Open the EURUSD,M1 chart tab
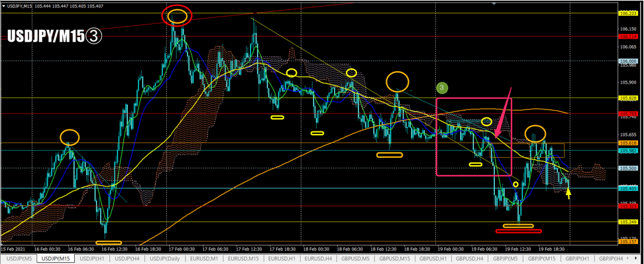This screenshot has height=264, width=644. click(203, 258)
